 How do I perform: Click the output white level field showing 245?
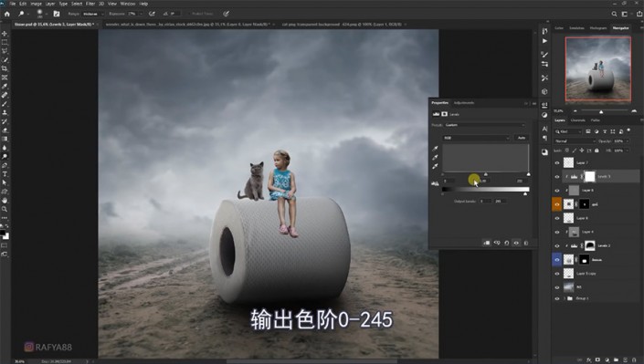[x=499, y=201]
